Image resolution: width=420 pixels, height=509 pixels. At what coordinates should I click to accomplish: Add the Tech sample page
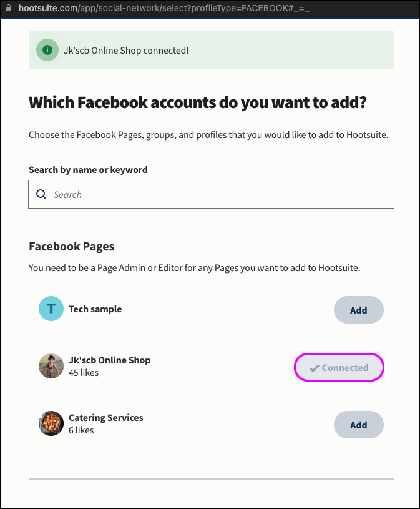click(358, 310)
